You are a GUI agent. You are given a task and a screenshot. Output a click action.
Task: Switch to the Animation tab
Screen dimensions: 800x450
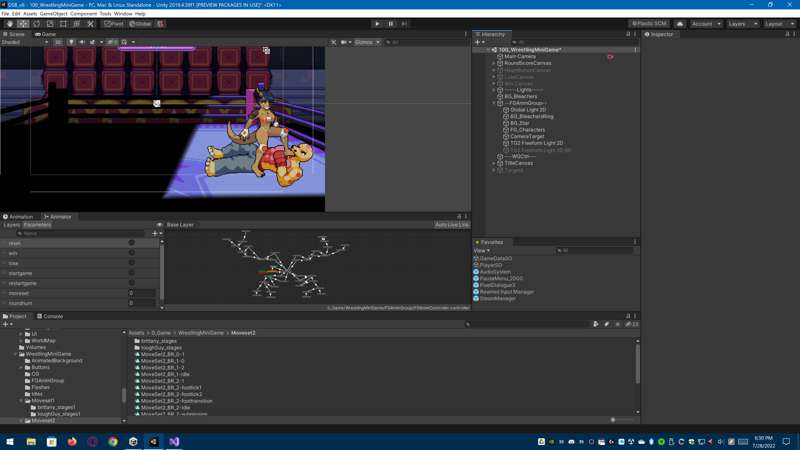click(x=18, y=217)
